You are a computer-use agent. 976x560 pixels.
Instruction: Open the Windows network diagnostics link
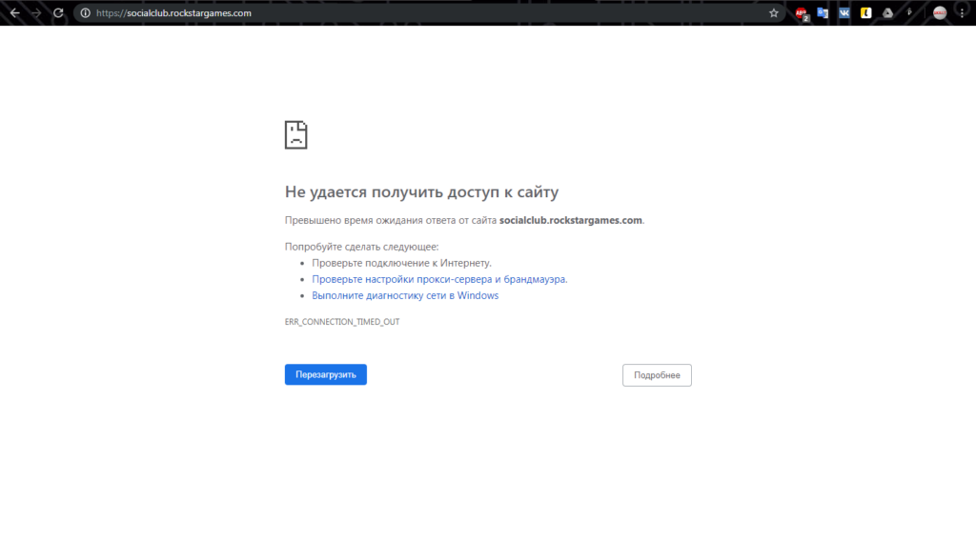coord(405,295)
